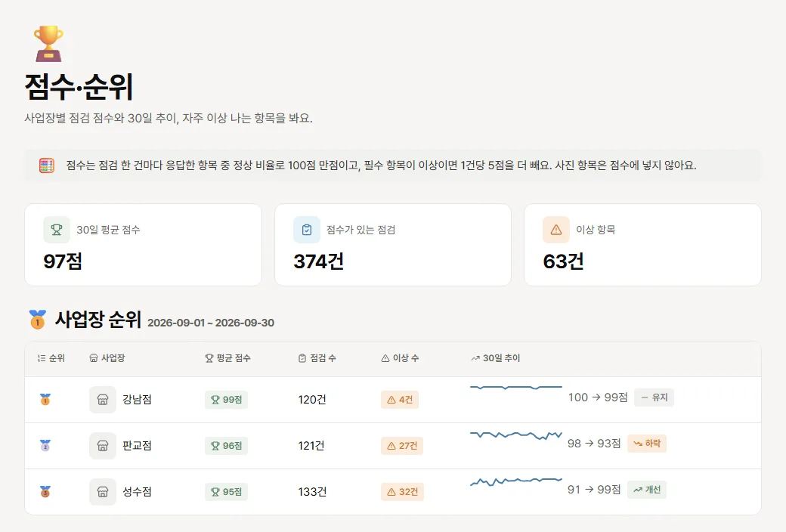The image size is (786, 532).
Task: Click the 99점 score badge
Action: 226,400
